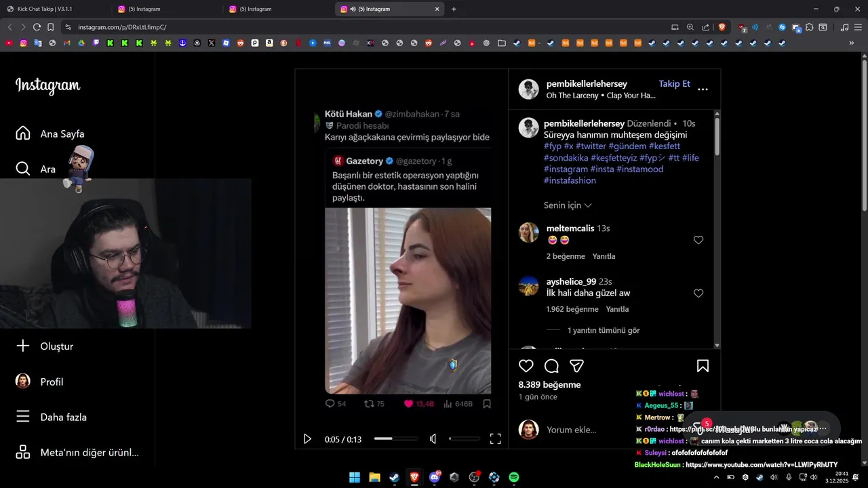Mute the video with speaker icon
Image resolution: width=868 pixels, height=488 pixels.
pyautogui.click(x=433, y=439)
